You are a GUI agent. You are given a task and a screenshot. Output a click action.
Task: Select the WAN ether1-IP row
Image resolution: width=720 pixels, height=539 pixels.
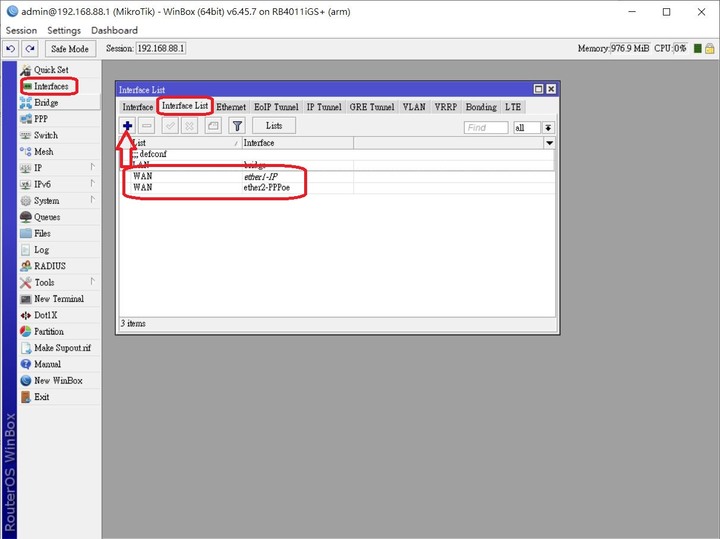click(x=337, y=177)
